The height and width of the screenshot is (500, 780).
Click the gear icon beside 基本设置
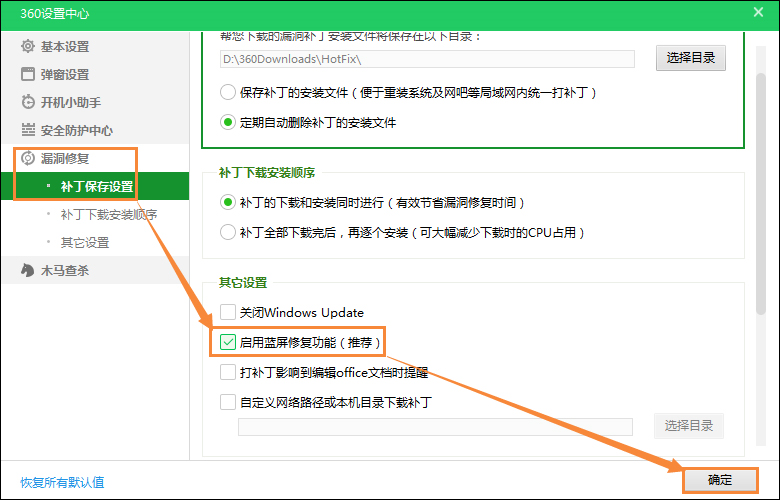(x=28, y=46)
